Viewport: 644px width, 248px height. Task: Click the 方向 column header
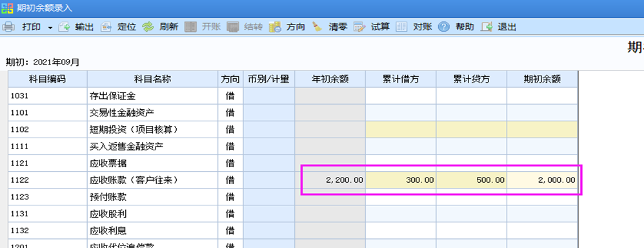tap(230, 79)
